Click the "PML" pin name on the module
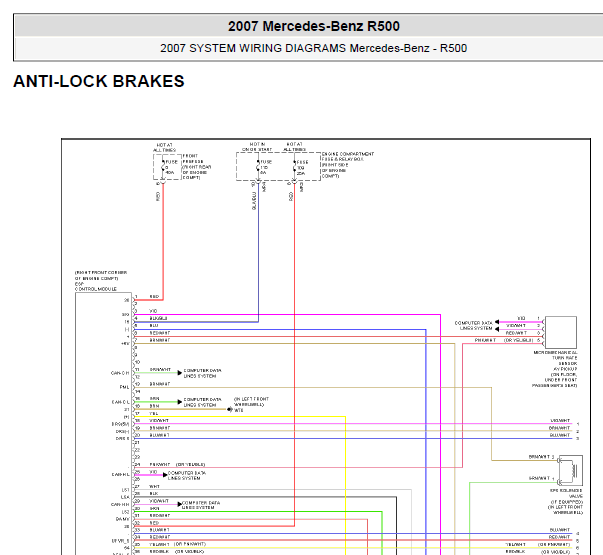The height and width of the screenshot is (555, 603). click(124, 387)
